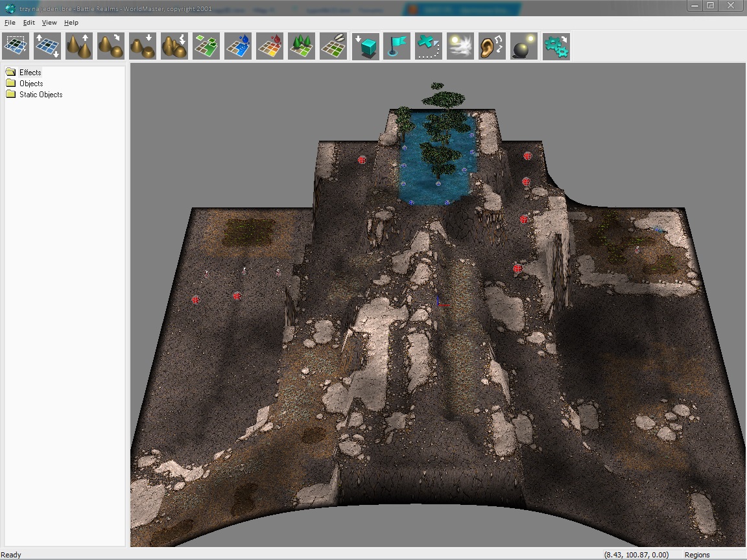Select the red drop tile color tool
Viewport: 747px width, 560px height.
tap(270, 46)
